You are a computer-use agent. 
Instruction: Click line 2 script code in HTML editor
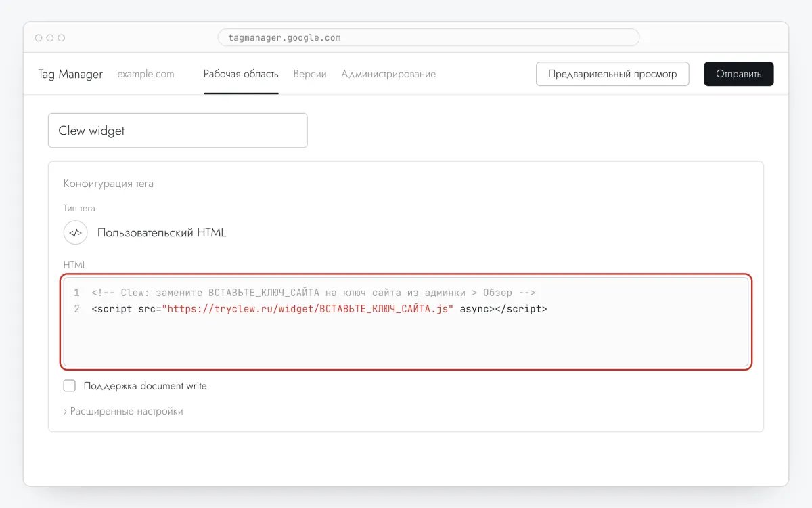point(319,309)
